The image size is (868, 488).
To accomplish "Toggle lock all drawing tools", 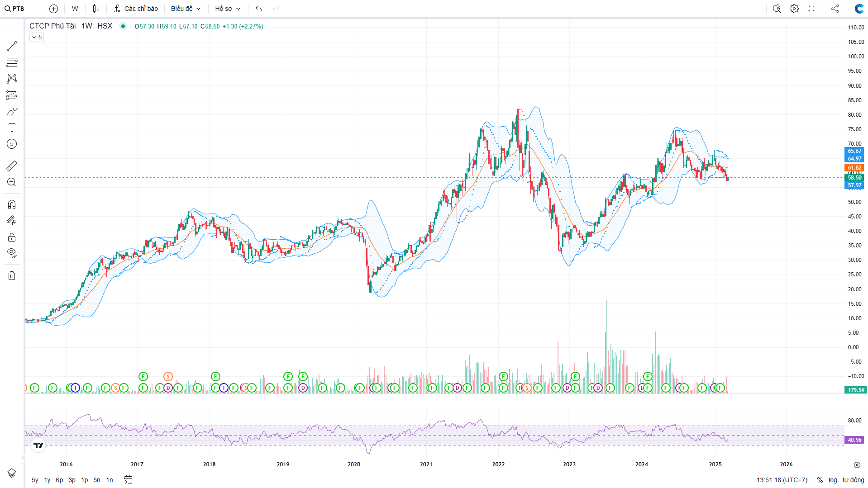I will 12,237.
